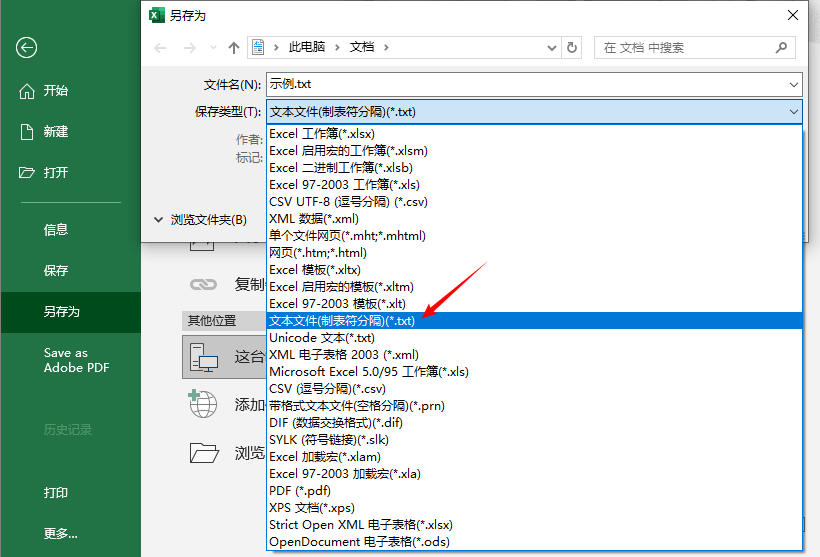
Task: Select PDF (*.pdf) type
Action: click(534, 491)
